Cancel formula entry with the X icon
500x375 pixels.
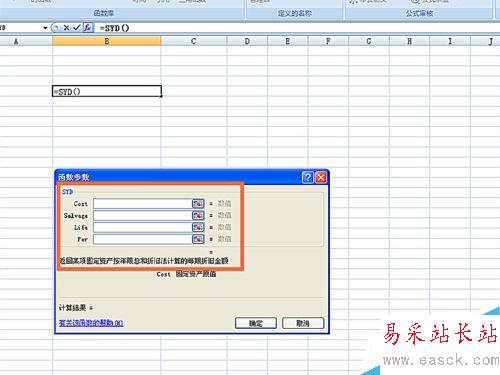(66, 28)
